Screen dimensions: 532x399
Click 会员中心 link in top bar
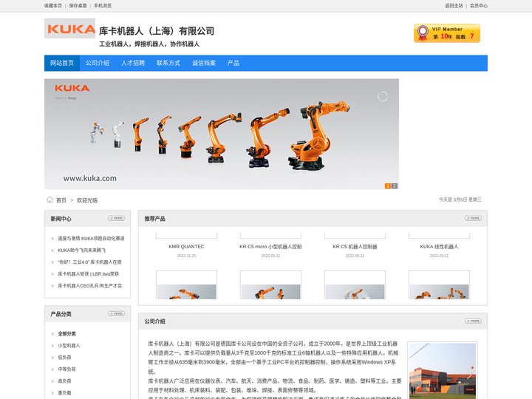click(x=479, y=6)
